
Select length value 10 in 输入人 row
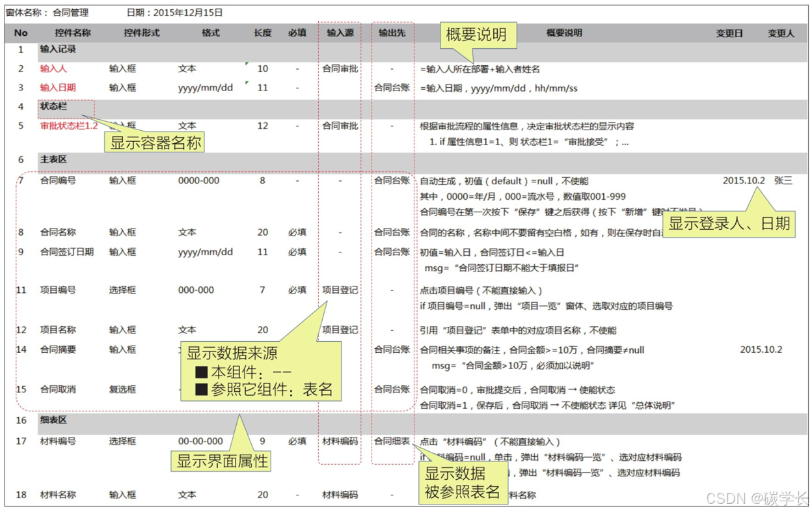(262, 68)
